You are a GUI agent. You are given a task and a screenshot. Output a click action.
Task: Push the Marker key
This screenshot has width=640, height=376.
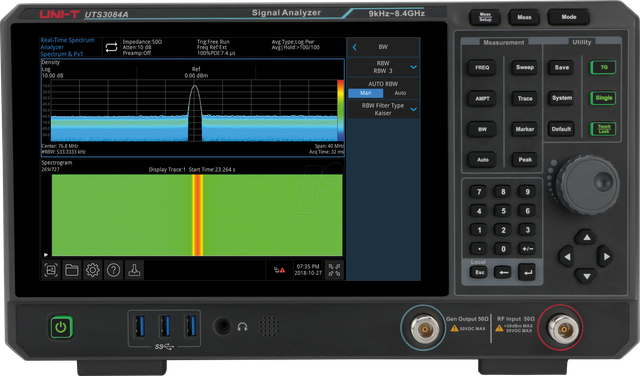(x=525, y=129)
